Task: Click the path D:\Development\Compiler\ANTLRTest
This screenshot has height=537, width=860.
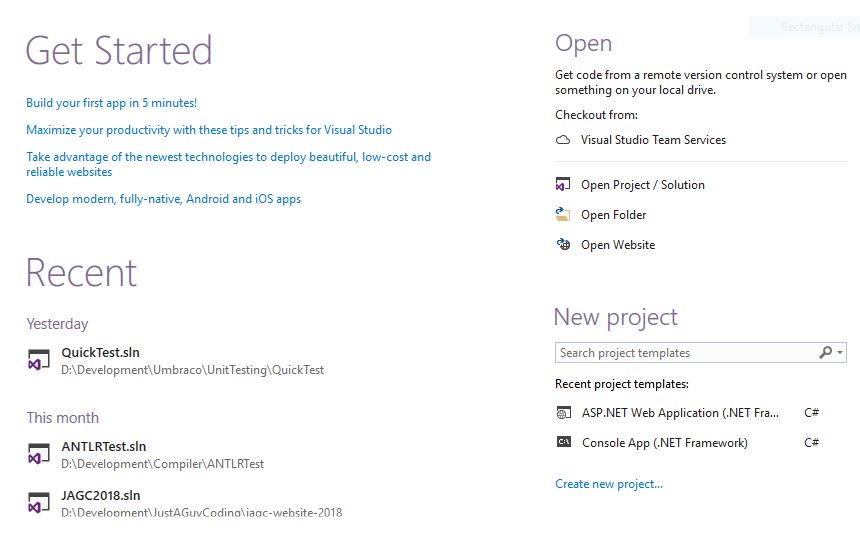Action: (162, 464)
